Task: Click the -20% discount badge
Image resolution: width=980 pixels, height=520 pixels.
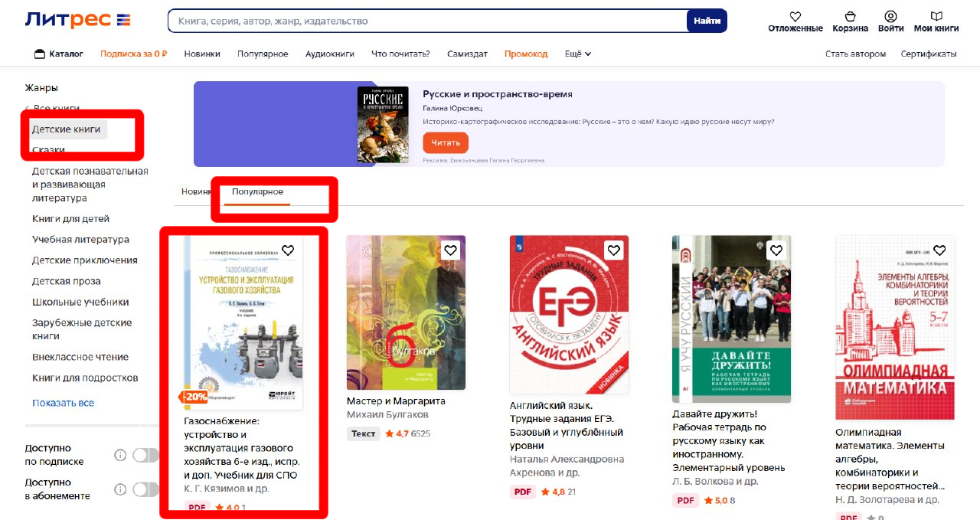Action: [x=194, y=397]
